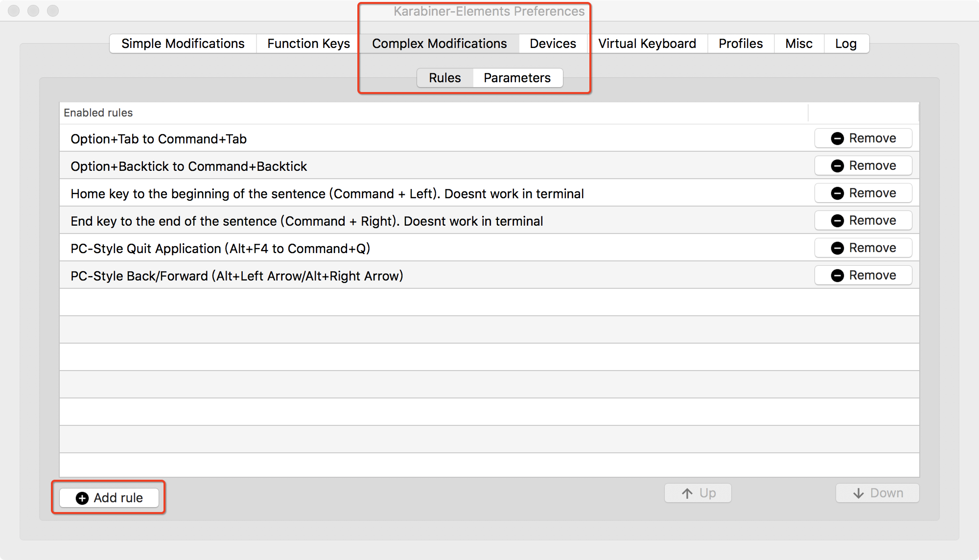Switch to the Parameters sub-tab
The image size is (979, 560).
tap(517, 78)
